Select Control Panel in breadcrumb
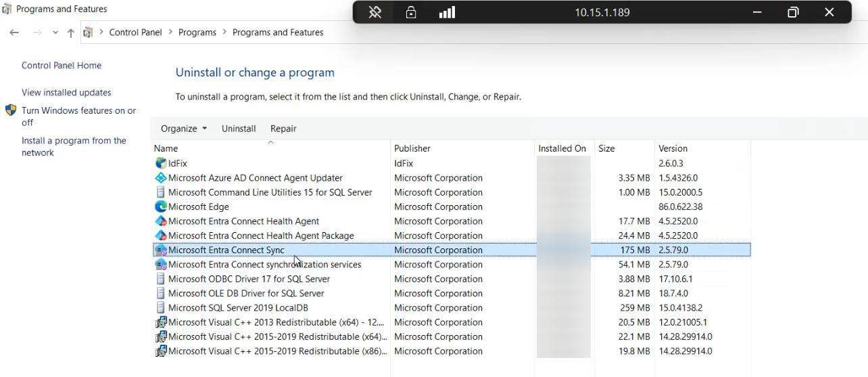Viewport: 868px width, 377px height. [x=136, y=32]
